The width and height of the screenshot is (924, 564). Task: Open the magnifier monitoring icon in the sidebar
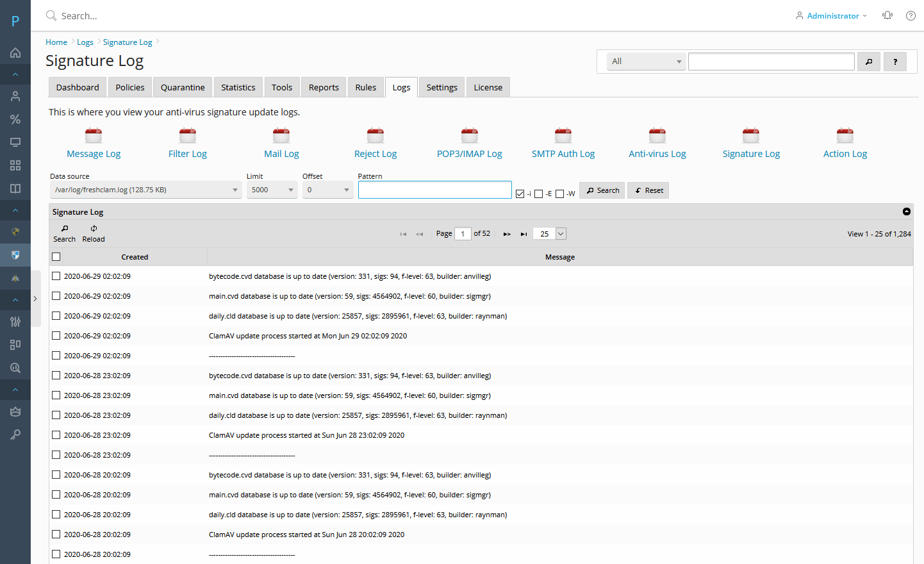[x=15, y=368]
